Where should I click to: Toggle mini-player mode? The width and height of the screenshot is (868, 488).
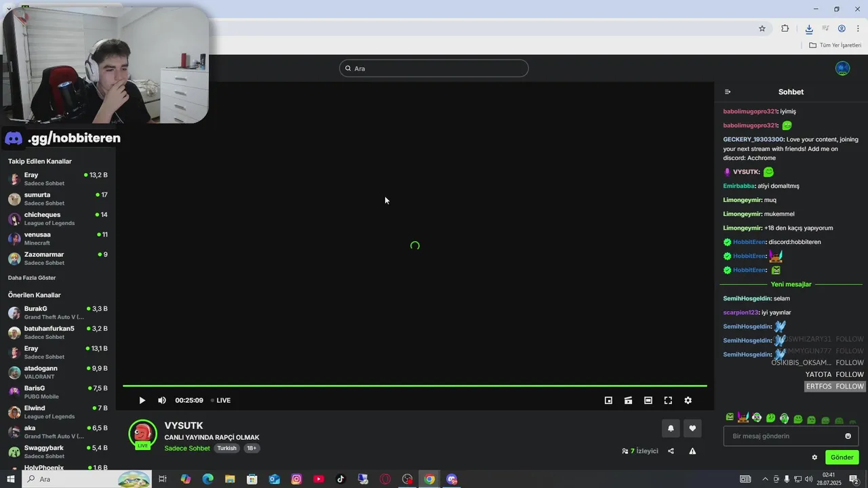point(608,401)
